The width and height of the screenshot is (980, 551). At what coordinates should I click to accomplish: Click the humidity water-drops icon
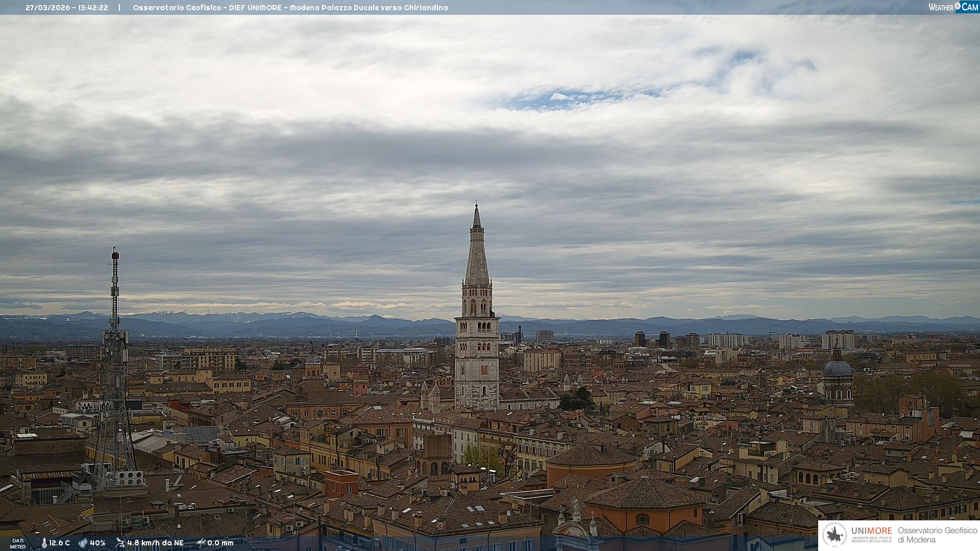point(83,543)
